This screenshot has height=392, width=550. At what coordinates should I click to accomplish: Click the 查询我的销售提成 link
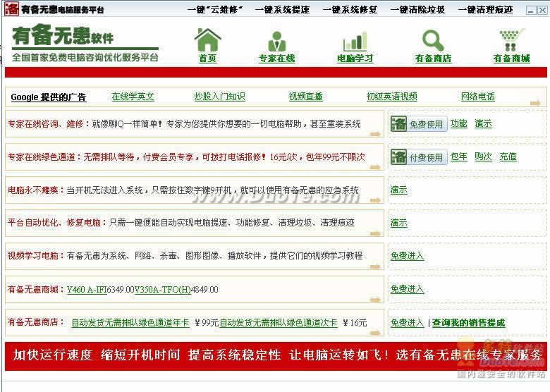click(x=468, y=323)
